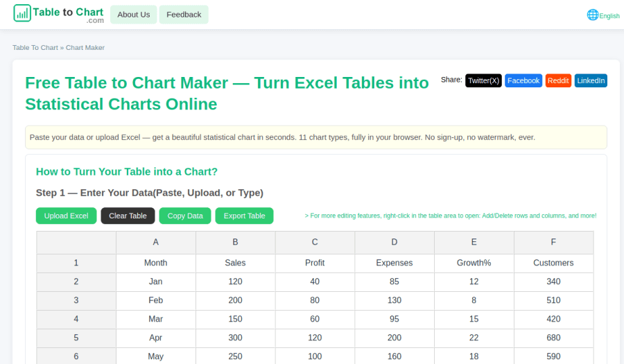Select row header 3
This screenshot has width=624, height=364.
[76, 300]
